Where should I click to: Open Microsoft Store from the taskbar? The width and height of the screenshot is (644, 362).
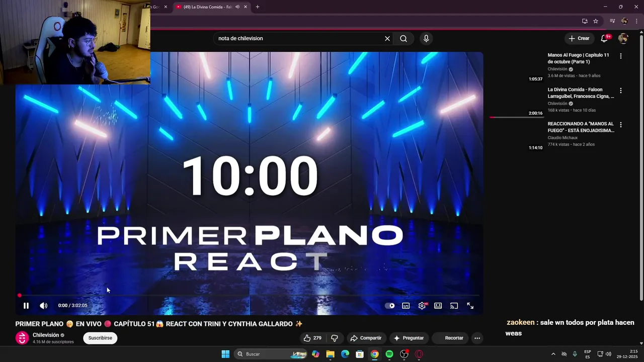tap(360, 354)
